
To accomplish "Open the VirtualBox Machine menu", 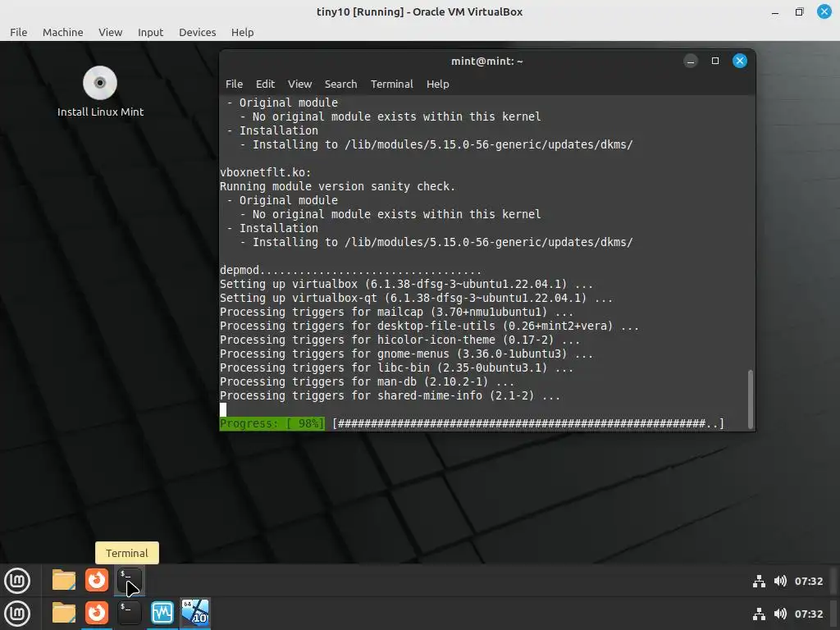I will click(62, 32).
